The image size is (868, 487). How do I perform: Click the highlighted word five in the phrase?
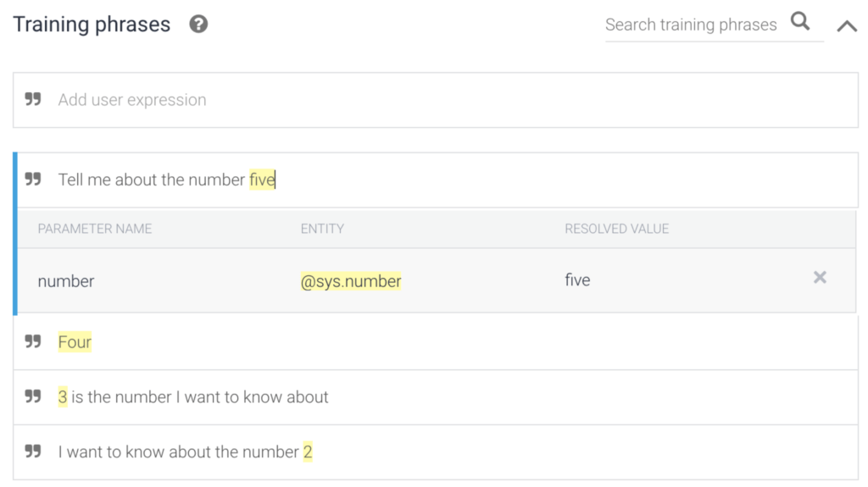(x=261, y=180)
